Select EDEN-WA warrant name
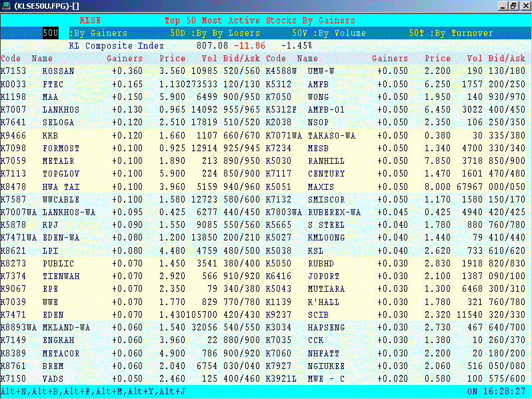 click(61, 238)
